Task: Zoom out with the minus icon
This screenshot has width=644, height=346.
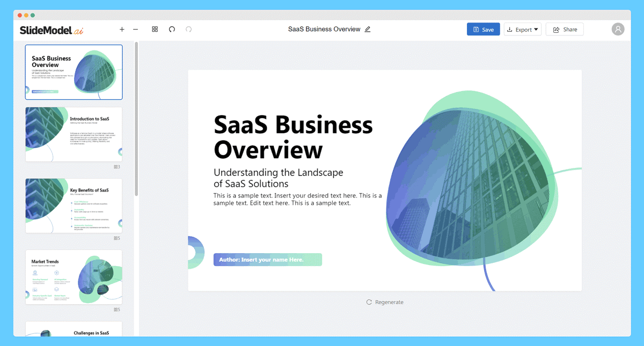Action: tap(135, 30)
